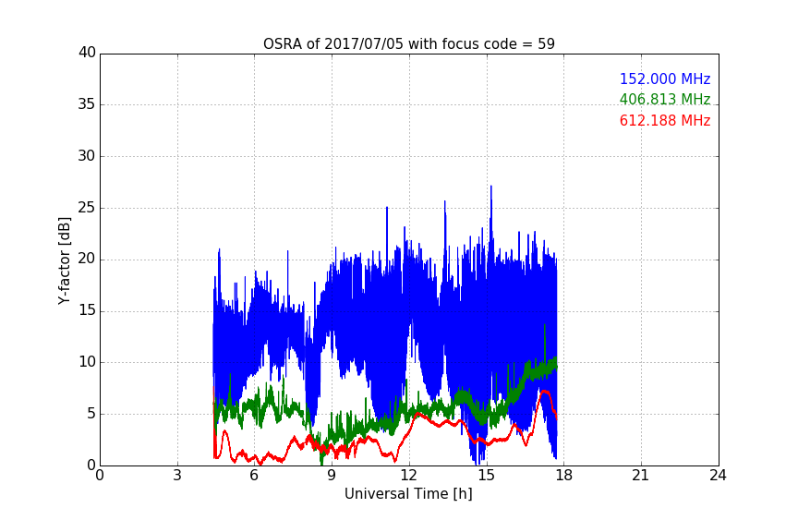Click y-axis tick value 35
This screenshot has height=532, width=798.
point(87,104)
